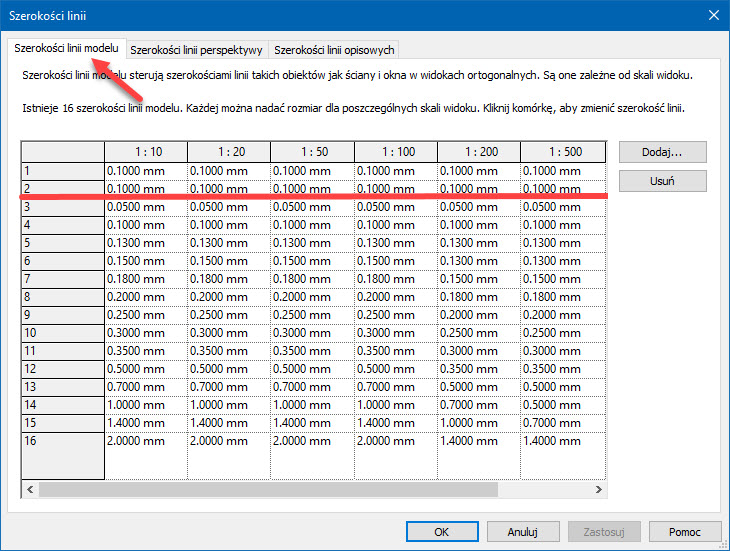Click row header 8 in the table

click(63, 297)
